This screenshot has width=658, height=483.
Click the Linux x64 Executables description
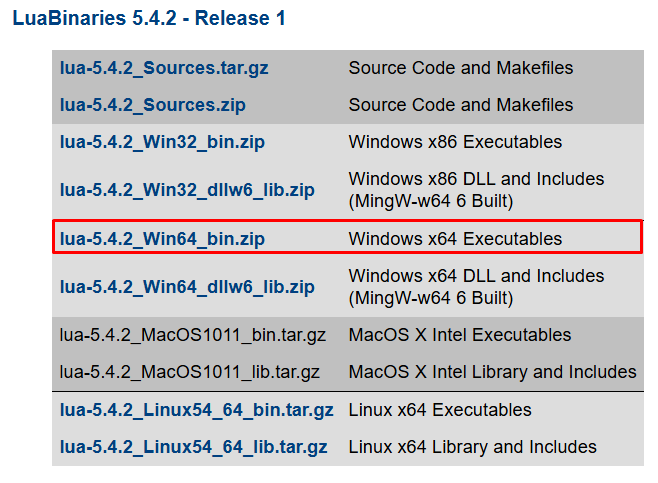440,410
